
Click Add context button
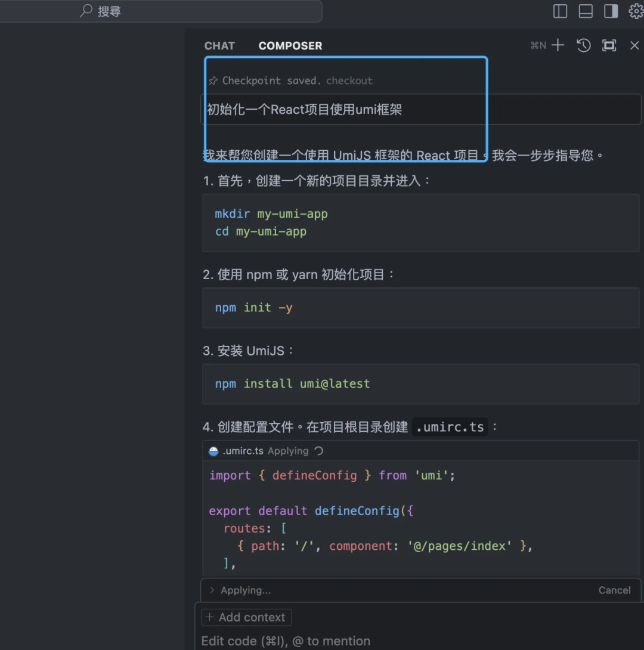(246, 617)
